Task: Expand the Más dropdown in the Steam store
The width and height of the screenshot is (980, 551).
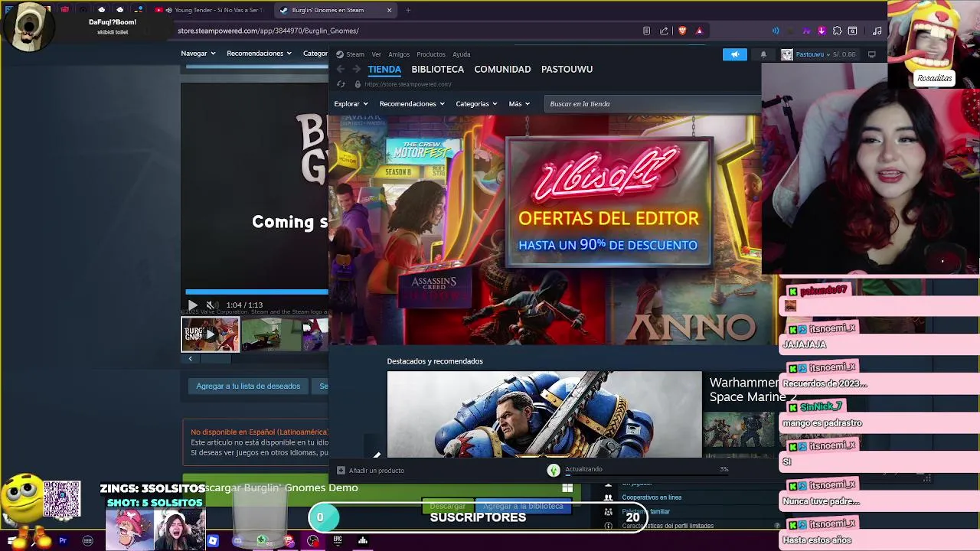Action: (x=519, y=103)
